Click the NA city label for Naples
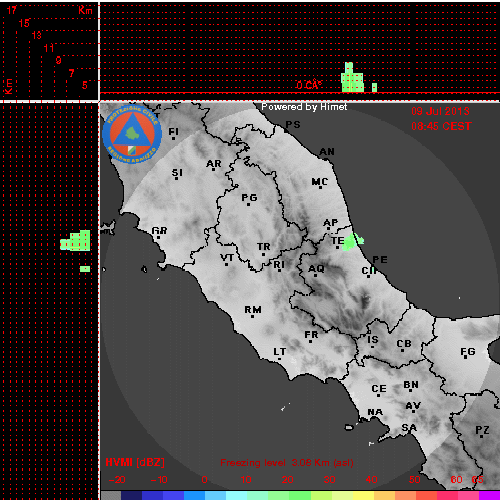The image size is (500, 500). pos(375,412)
